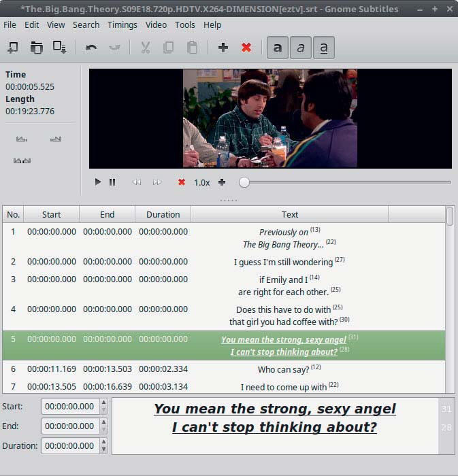Click the pane divider handle dots
The width and height of the screenshot is (458, 476).
pyautogui.click(x=229, y=201)
